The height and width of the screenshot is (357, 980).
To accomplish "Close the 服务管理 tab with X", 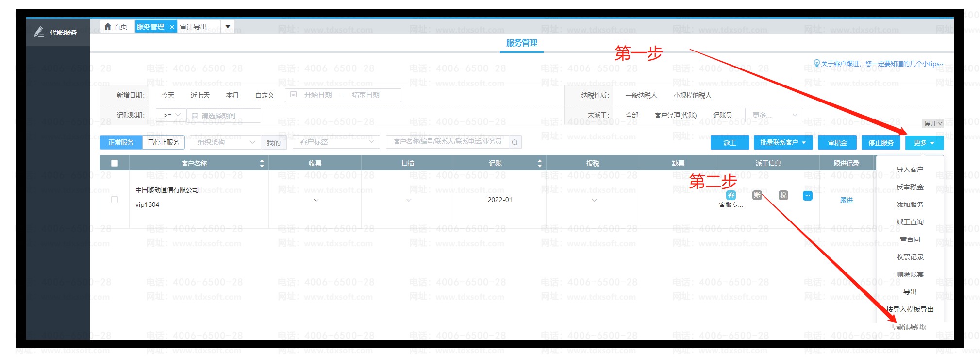I will [x=172, y=27].
